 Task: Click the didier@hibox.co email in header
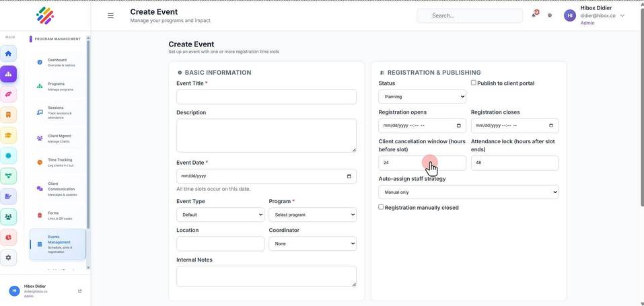coord(598,15)
